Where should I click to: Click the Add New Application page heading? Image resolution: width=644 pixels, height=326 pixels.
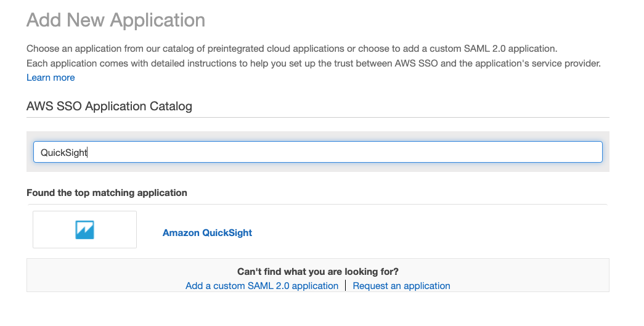(x=116, y=20)
